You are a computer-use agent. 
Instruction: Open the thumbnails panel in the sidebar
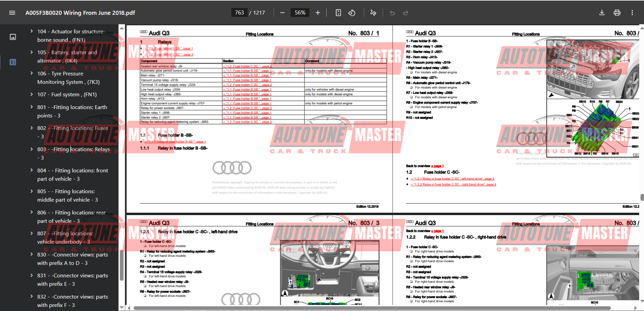click(13, 37)
